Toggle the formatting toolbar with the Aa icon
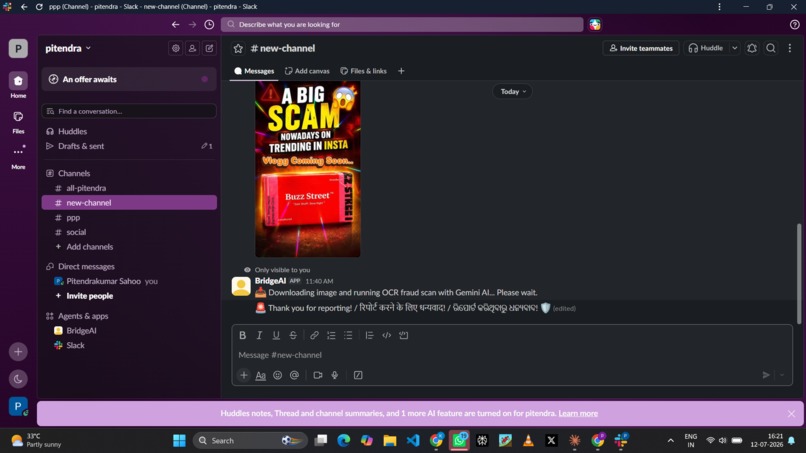The height and width of the screenshot is (453, 806). (261, 375)
